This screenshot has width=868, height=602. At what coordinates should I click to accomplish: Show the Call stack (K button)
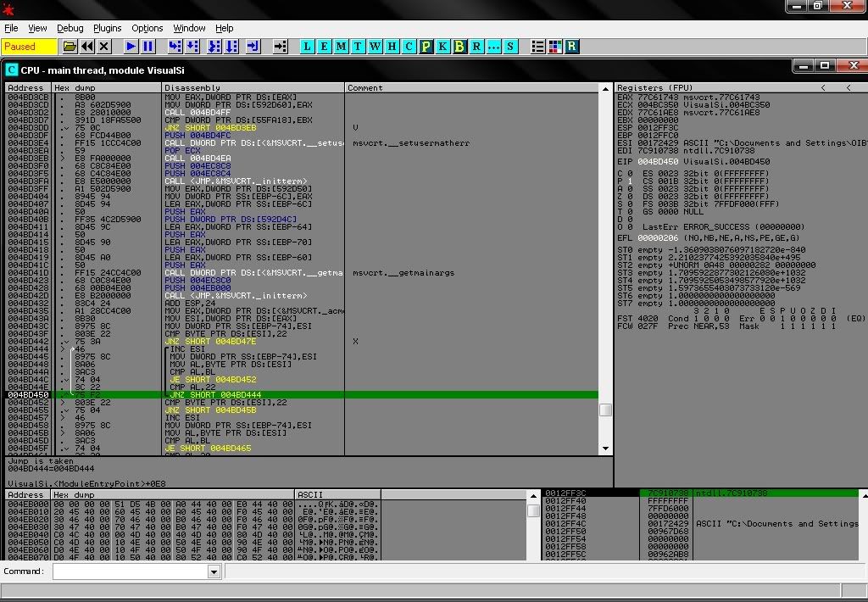(x=442, y=47)
